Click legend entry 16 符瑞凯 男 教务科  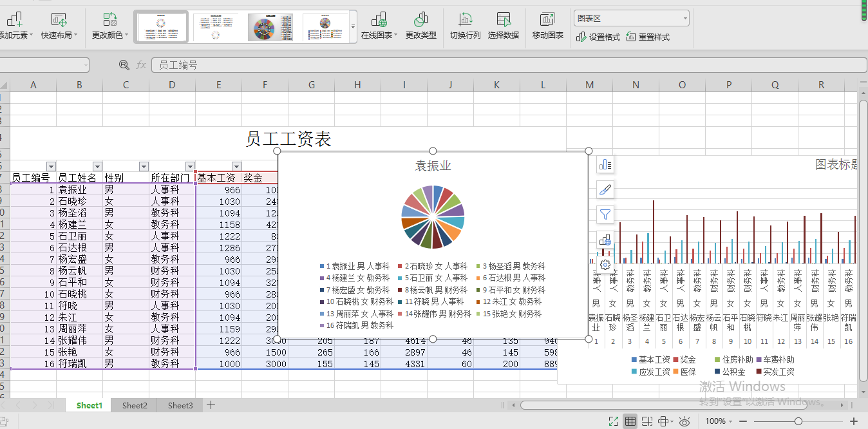[x=357, y=325]
